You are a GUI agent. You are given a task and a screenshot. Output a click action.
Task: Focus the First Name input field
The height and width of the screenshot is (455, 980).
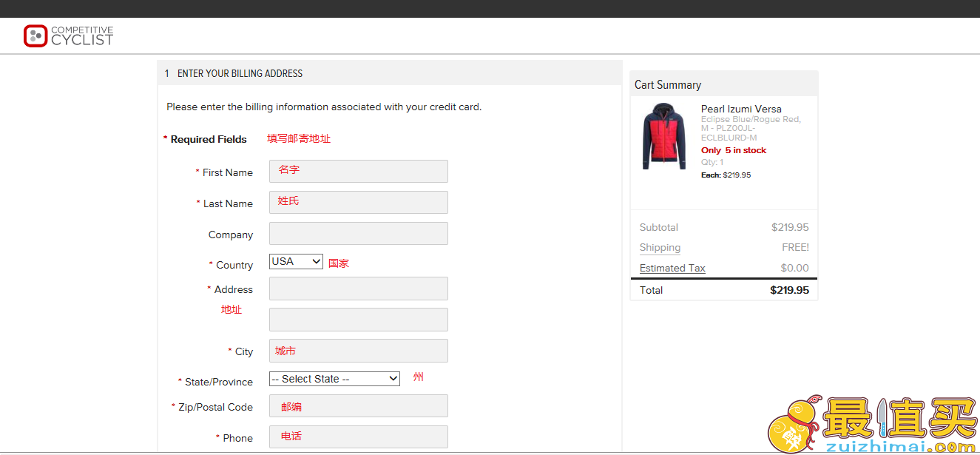click(359, 171)
